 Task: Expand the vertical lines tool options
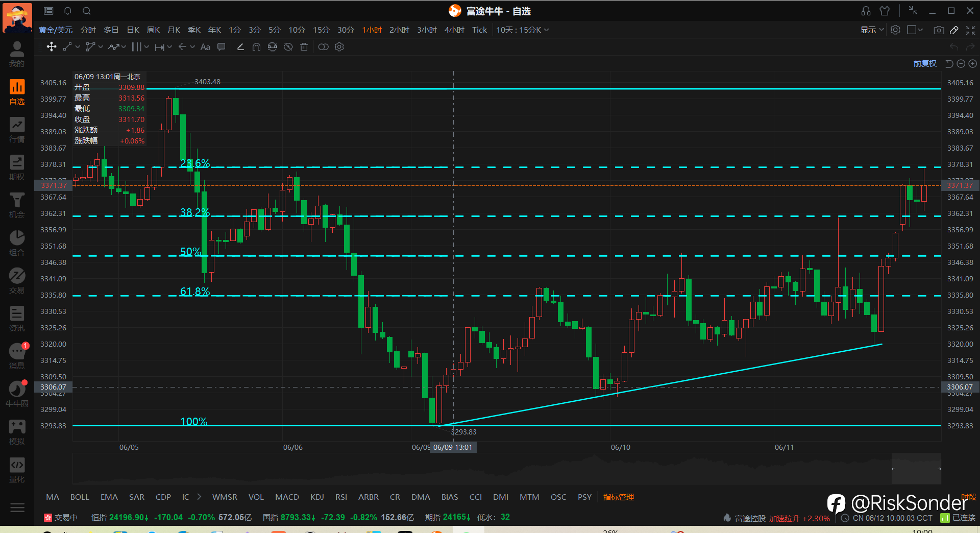[146, 47]
